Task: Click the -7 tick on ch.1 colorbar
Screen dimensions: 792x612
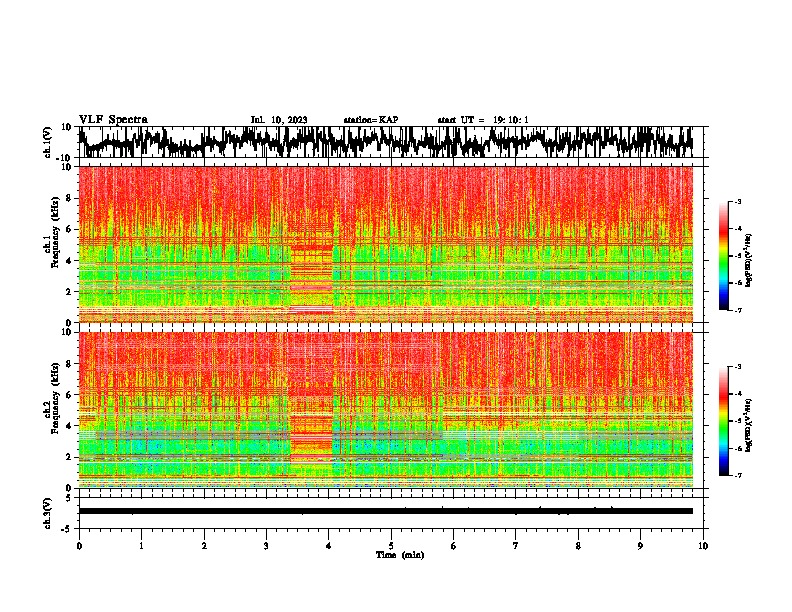Action: click(x=738, y=310)
